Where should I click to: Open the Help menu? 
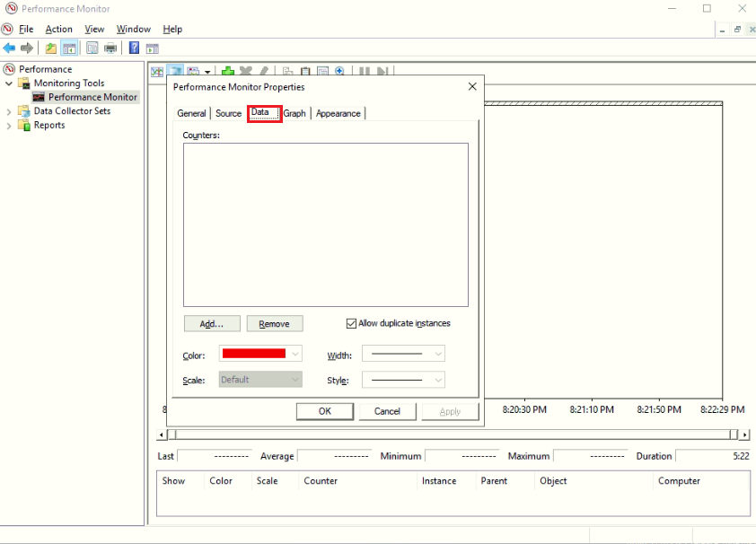click(x=172, y=30)
